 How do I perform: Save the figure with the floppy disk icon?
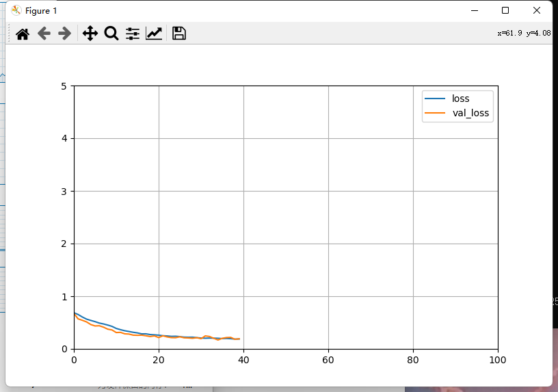point(178,34)
